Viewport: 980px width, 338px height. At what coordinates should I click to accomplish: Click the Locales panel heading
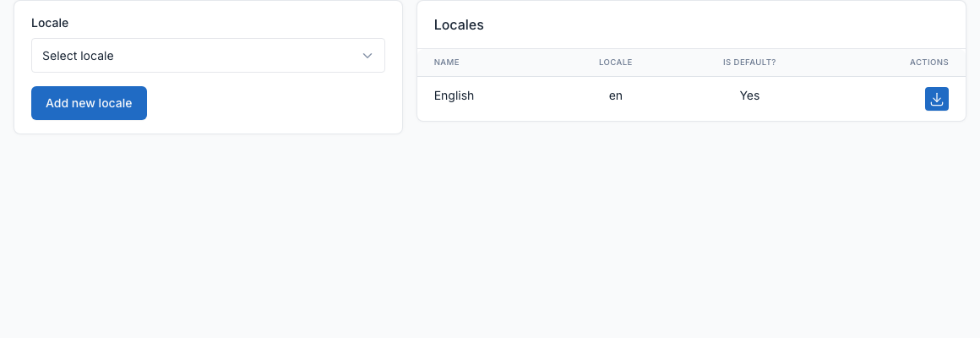[x=459, y=25]
